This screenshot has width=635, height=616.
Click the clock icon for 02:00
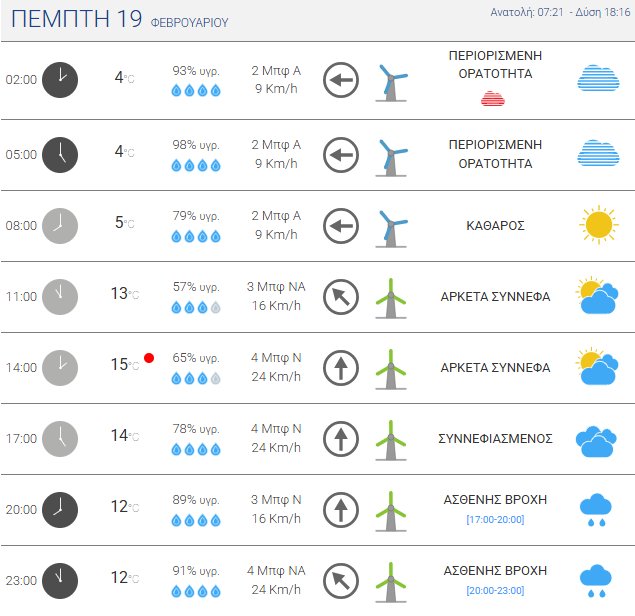point(60,79)
